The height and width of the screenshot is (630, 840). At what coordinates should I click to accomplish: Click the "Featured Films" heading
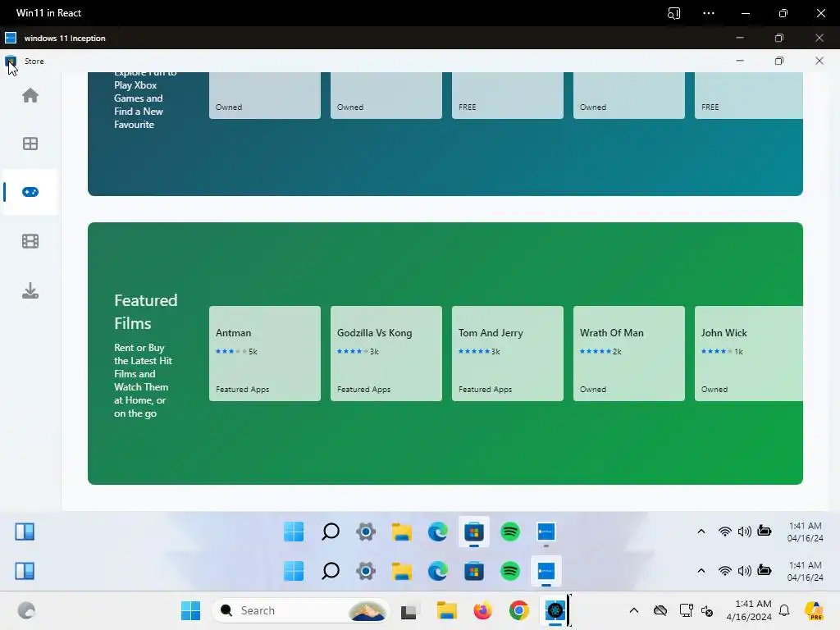[146, 312]
